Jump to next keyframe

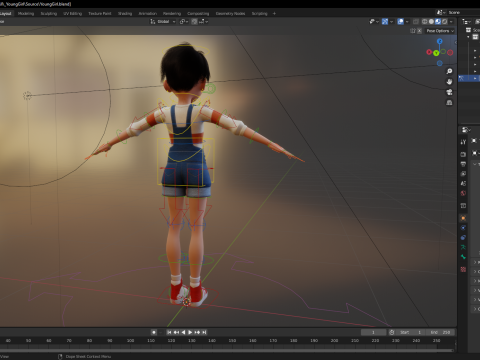(197, 332)
